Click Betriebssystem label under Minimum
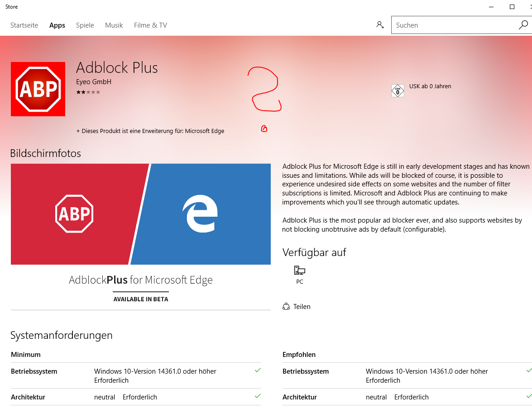Viewport: 532px width, 418px height. click(34, 371)
